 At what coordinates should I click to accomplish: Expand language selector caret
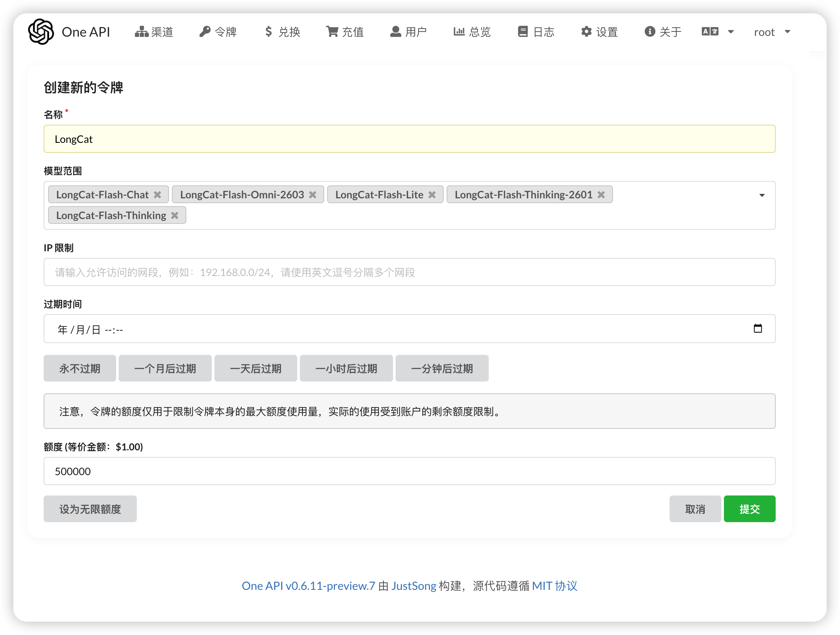click(731, 32)
